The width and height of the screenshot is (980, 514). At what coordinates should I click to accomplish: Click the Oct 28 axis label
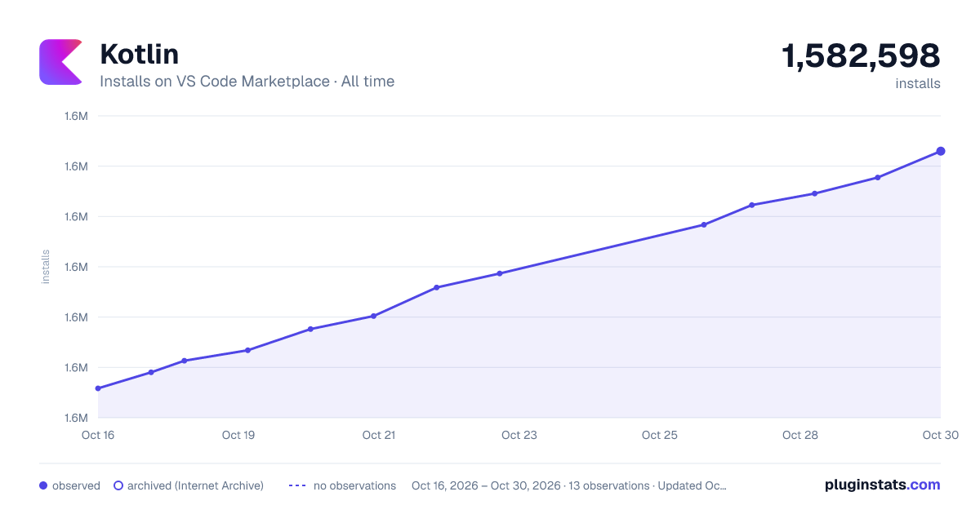click(x=800, y=435)
